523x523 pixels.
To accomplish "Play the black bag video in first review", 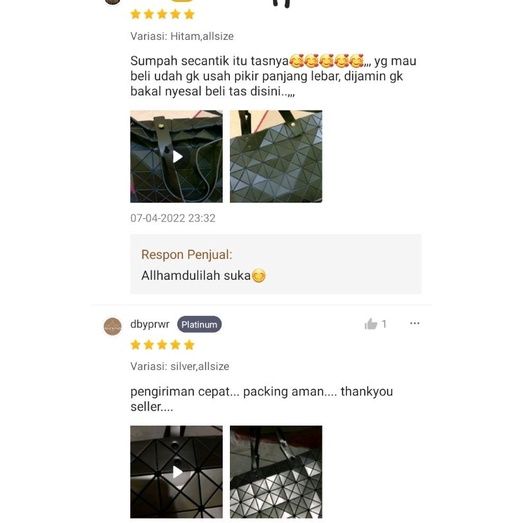I will 176,156.
